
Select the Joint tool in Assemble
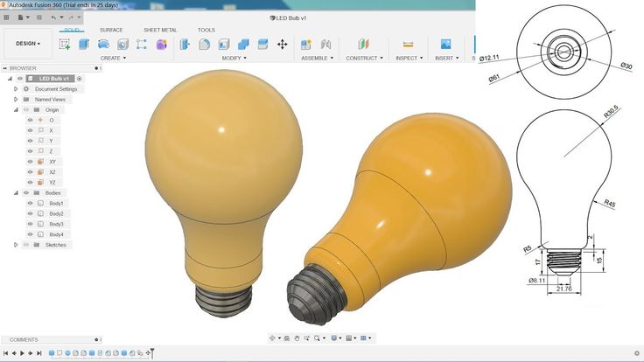click(325, 44)
